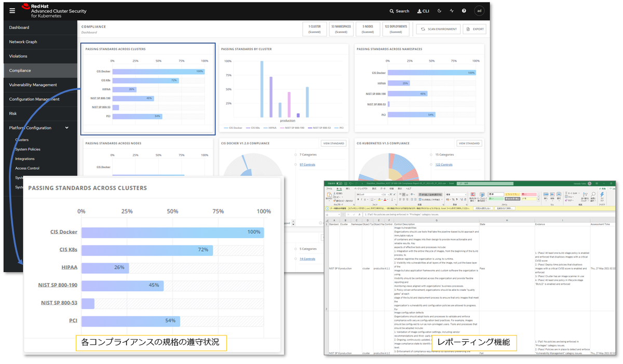Click NIST SP 800-190 link in enlarged panel

[58, 285]
